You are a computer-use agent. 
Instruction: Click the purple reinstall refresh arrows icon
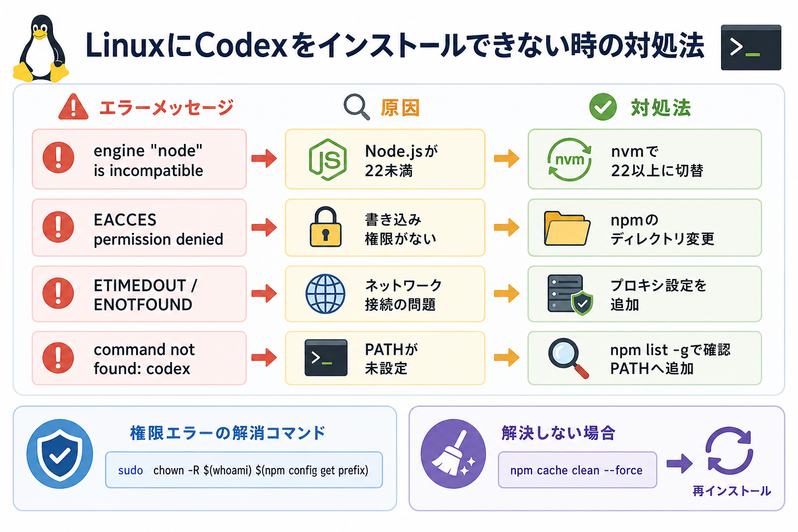click(x=729, y=450)
